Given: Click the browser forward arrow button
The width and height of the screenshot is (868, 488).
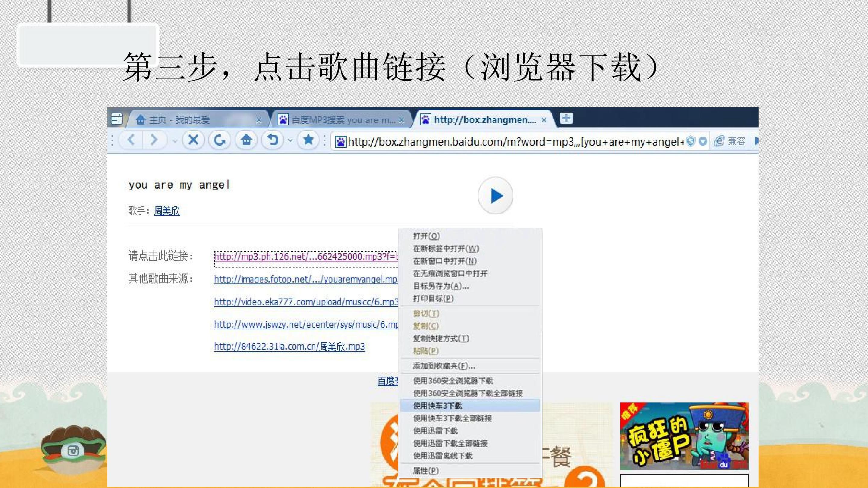Looking at the screenshot, I should 154,140.
